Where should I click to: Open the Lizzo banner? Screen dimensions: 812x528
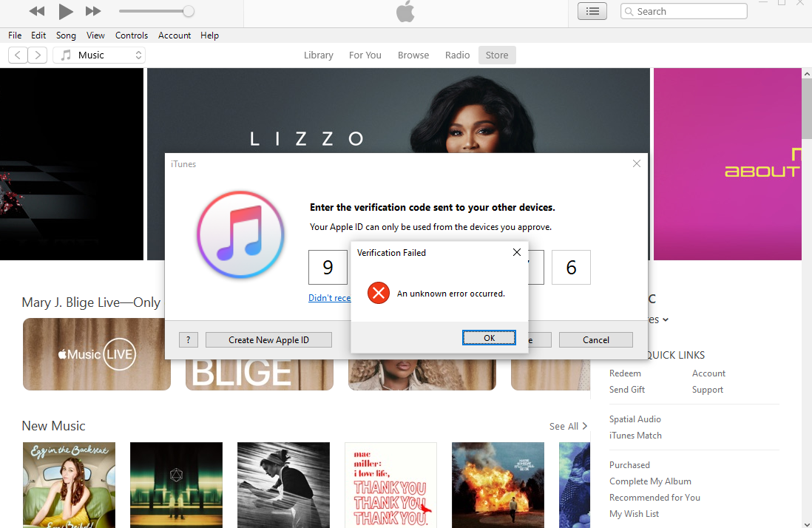pos(398,110)
